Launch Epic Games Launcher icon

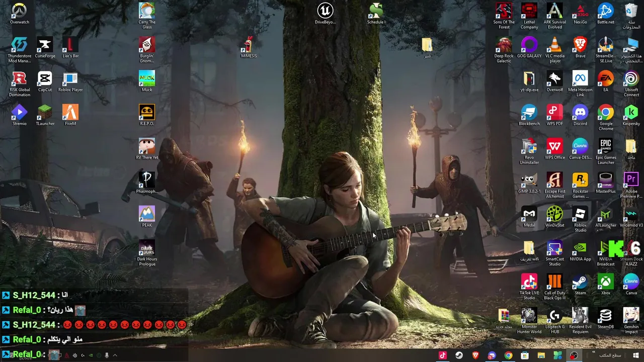click(x=606, y=151)
